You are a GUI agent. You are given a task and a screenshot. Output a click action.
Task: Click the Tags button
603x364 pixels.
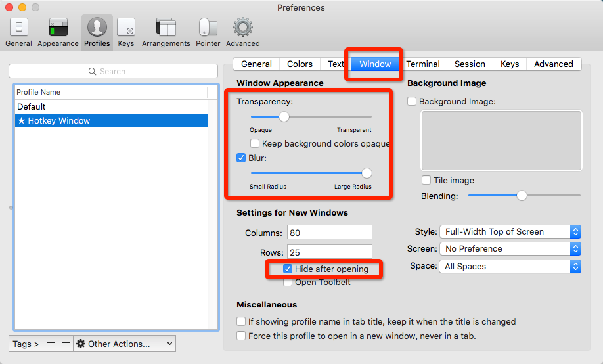tap(26, 344)
